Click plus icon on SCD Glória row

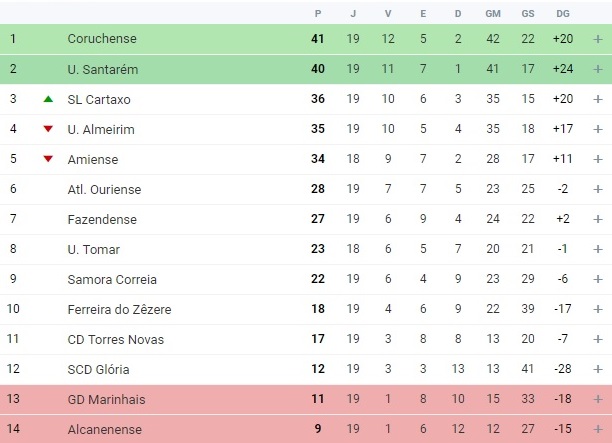(598, 369)
